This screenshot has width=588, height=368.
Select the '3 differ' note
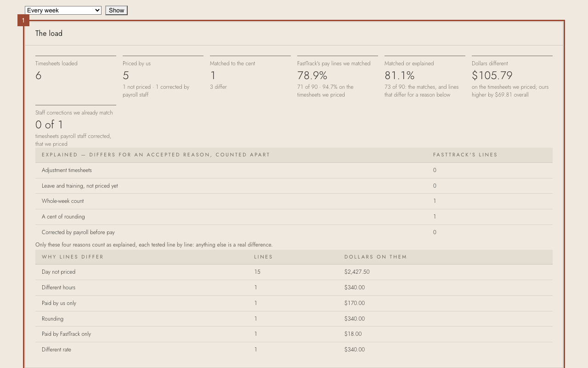pyautogui.click(x=218, y=87)
